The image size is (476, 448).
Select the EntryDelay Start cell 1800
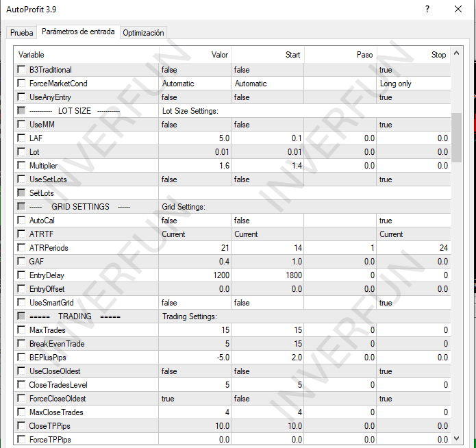[267, 275]
